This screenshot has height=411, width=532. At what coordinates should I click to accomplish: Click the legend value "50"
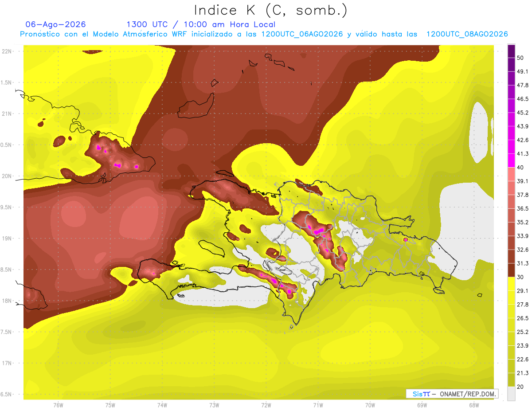(520, 58)
